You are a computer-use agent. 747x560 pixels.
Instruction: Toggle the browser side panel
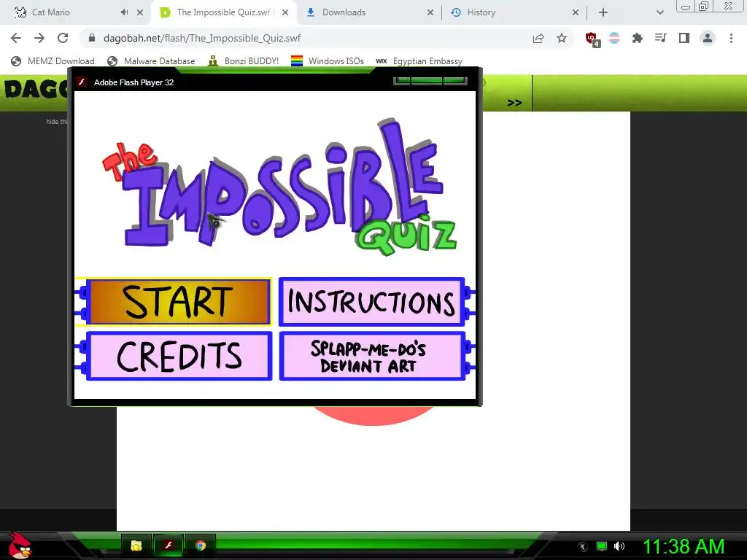tap(684, 38)
